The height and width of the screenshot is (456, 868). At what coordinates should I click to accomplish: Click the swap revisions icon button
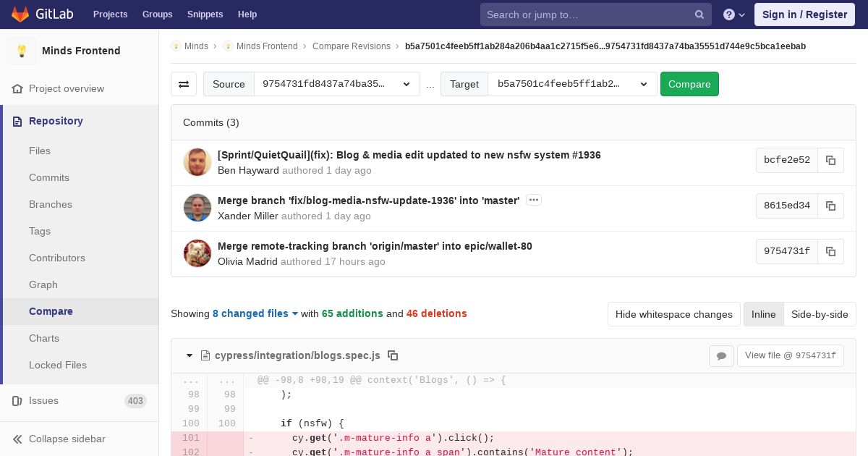184,84
